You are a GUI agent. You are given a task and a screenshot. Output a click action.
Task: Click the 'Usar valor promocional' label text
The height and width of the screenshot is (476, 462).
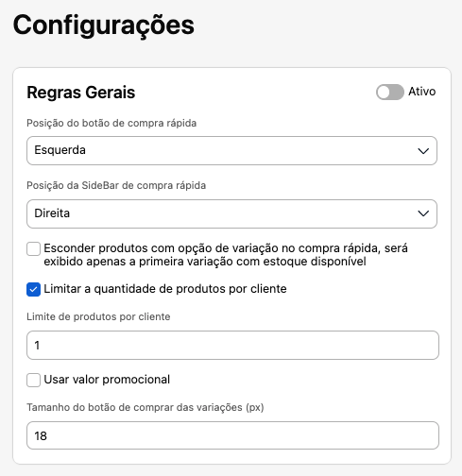pyautogui.click(x=107, y=380)
